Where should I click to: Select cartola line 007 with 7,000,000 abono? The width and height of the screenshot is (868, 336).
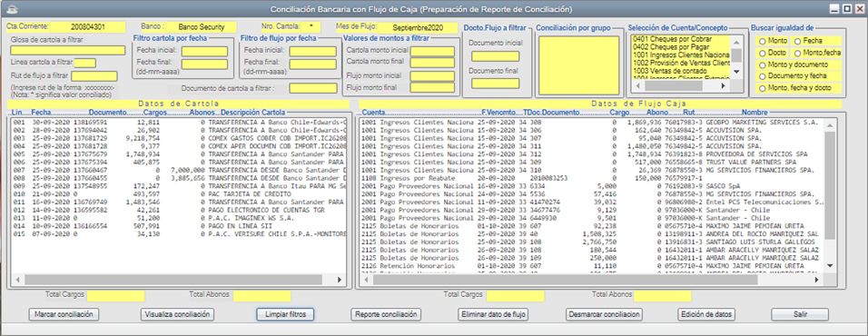pyautogui.click(x=180, y=171)
